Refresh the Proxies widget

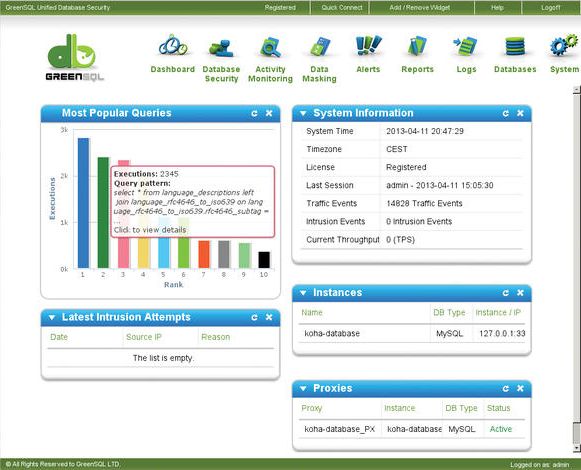pos(505,388)
